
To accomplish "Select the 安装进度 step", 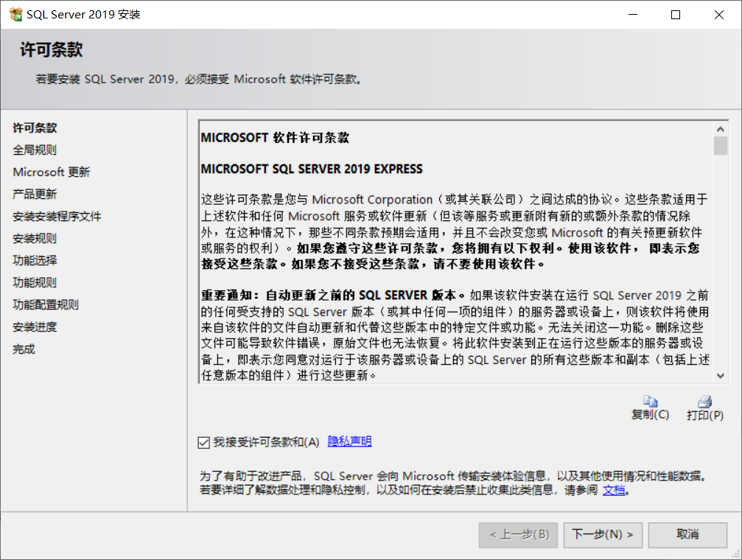I will pyautogui.click(x=35, y=327).
